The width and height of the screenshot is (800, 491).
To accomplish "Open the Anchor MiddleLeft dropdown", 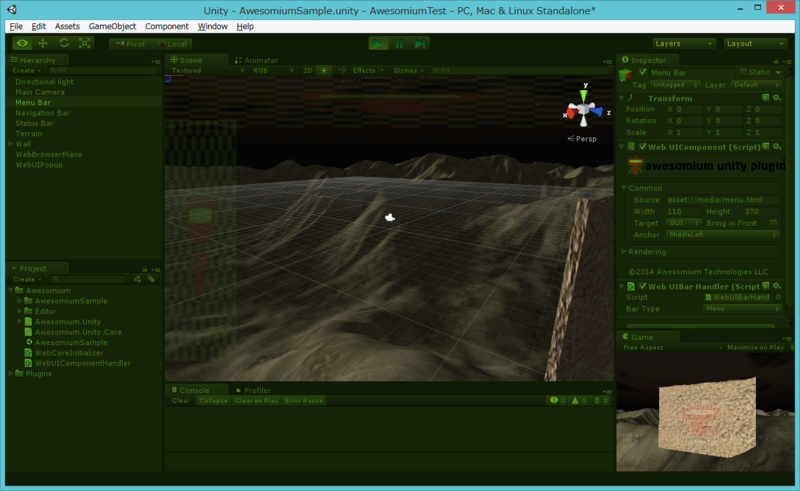I will tap(722, 235).
